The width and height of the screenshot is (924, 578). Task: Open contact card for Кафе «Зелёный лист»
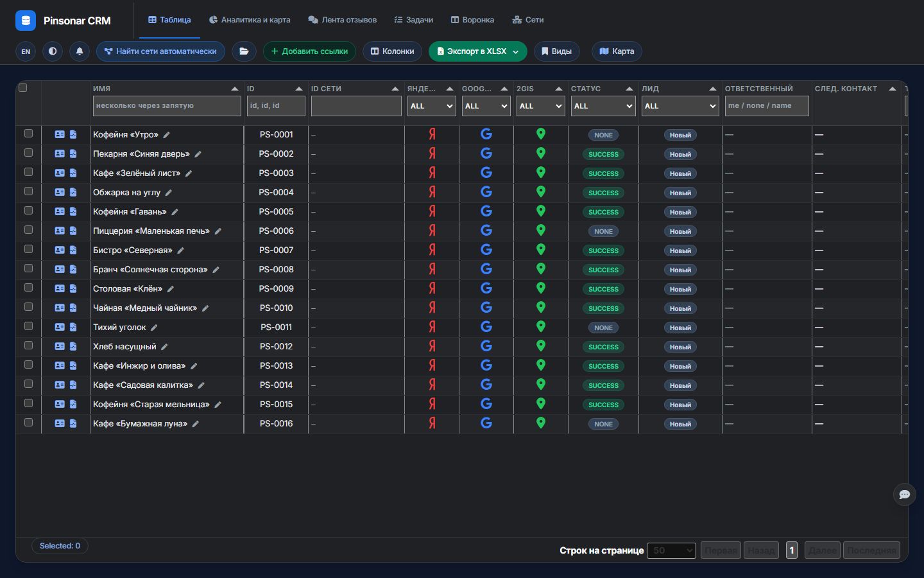[x=60, y=173]
